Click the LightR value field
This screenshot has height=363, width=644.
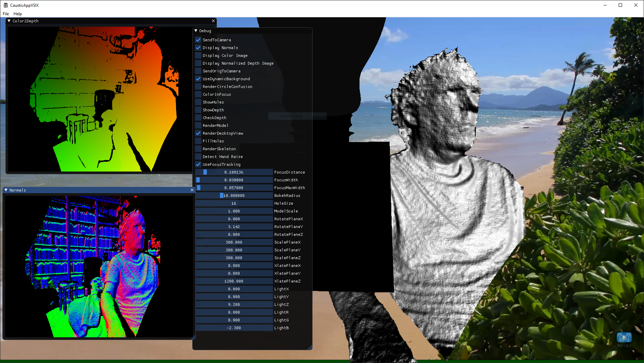pyautogui.click(x=234, y=312)
